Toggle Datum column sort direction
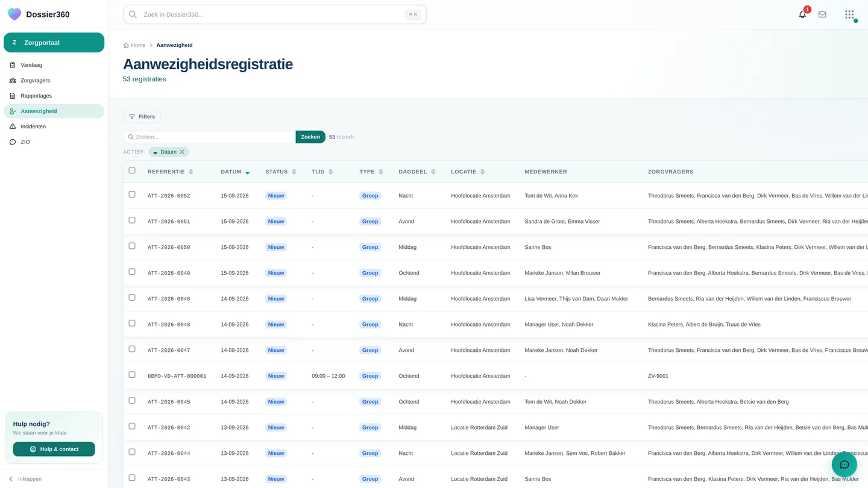This screenshot has width=868, height=488. click(x=235, y=172)
